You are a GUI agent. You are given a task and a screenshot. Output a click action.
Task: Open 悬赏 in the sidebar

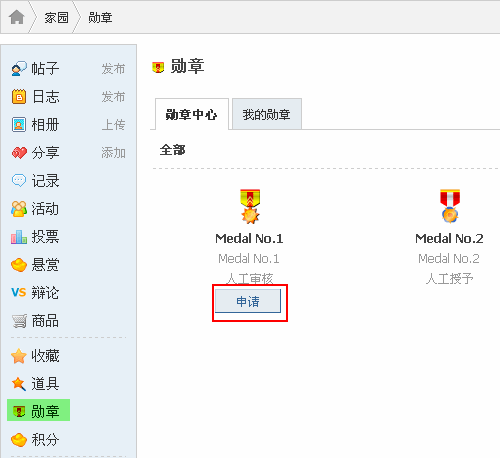tap(45, 265)
